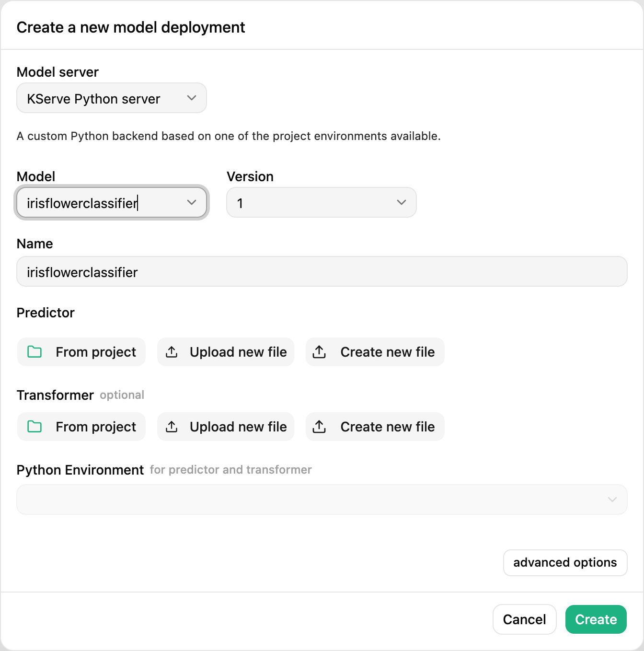This screenshot has height=651, width=644.
Task: Click Predictor Create new file button
Action: 375,352
